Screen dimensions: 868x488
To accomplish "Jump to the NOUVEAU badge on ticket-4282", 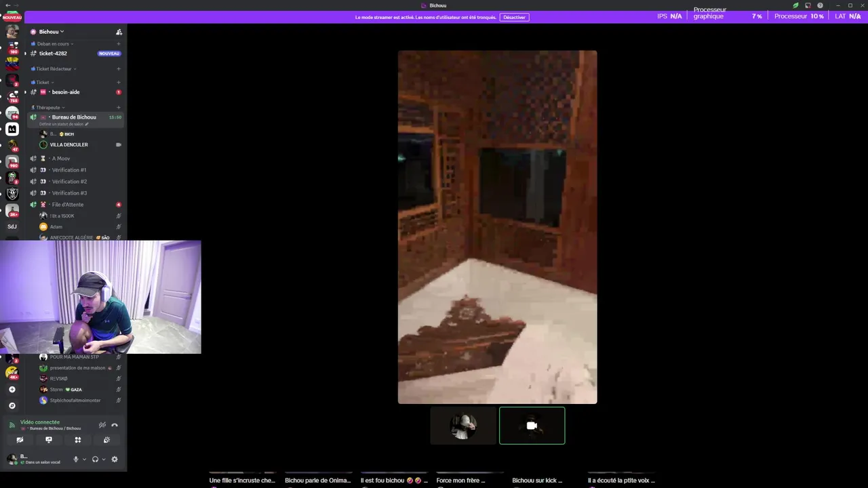I will [109, 54].
